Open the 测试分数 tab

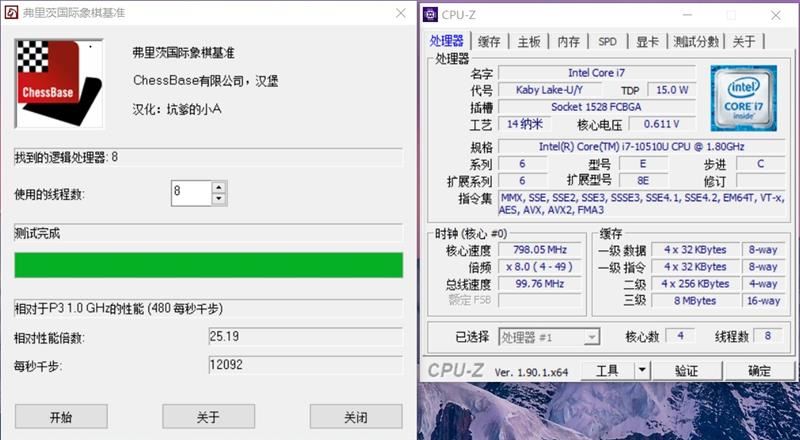click(x=696, y=42)
